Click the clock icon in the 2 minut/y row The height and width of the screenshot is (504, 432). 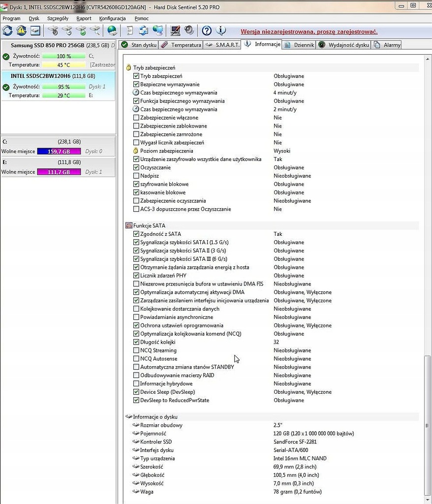point(136,109)
